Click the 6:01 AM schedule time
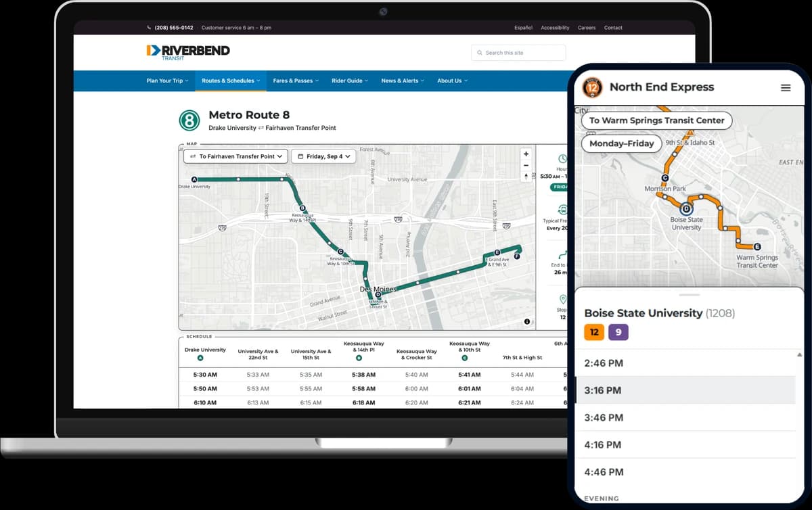812x510 pixels. click(469, 389)
